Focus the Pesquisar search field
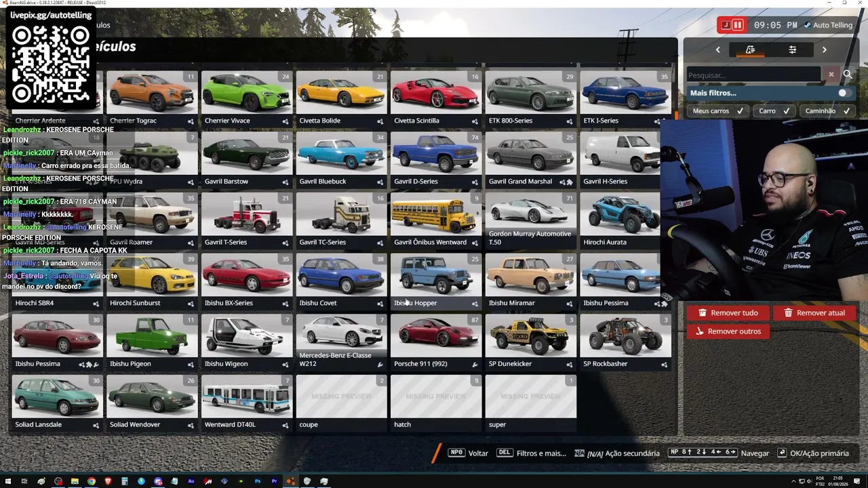Image resolution: width=868 pixels, height=488 pixels. [x=753, y=75]
